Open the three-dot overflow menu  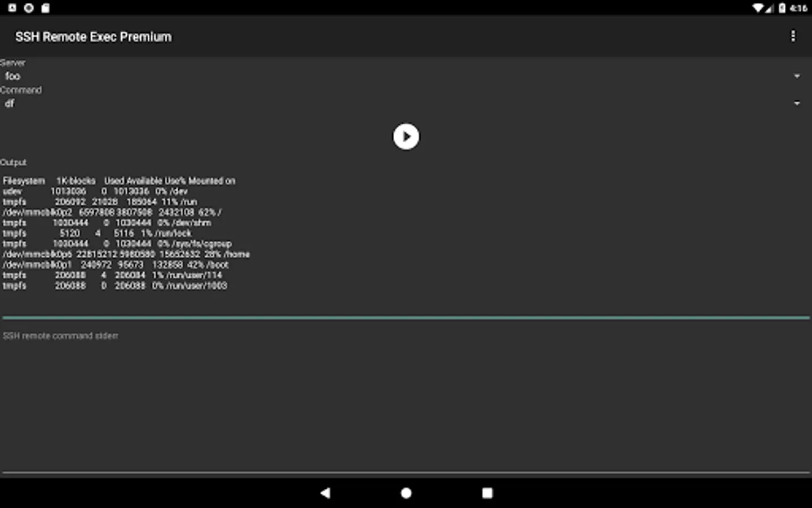click(793, 36)
